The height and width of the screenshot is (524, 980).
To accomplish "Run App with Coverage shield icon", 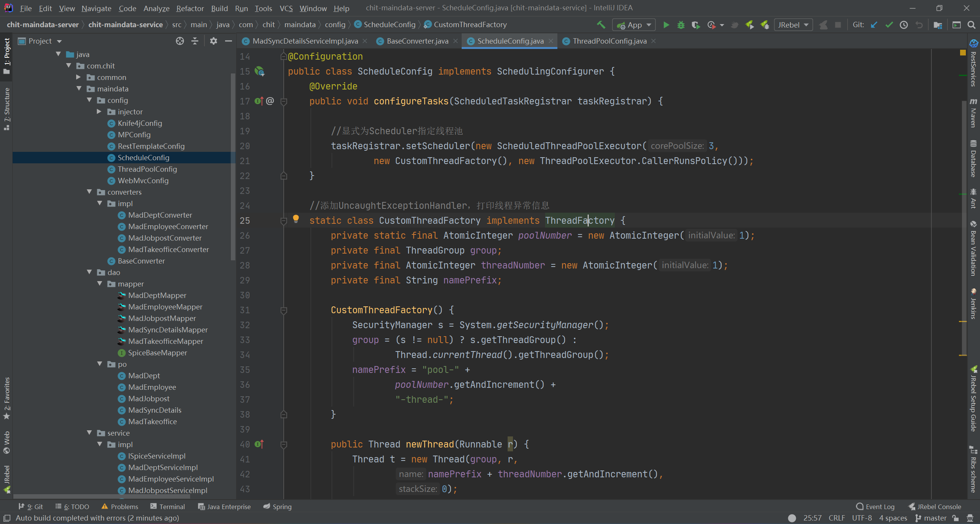I will click(696, 25).
